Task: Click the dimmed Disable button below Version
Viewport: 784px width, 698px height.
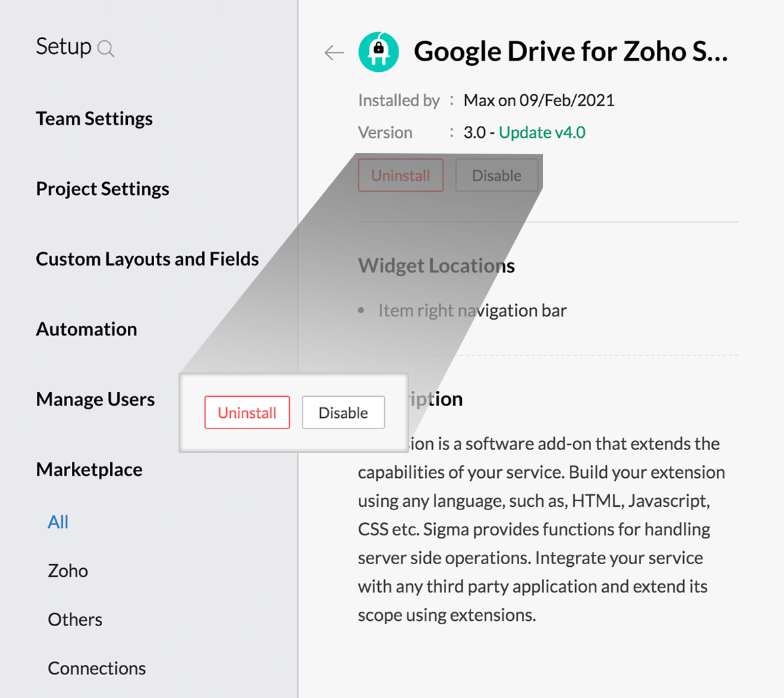Action: pyautogui.click(x=497, y=175)
